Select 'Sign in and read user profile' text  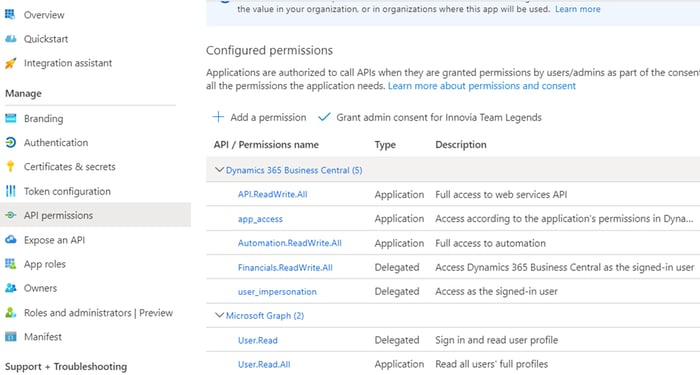[496, 340]
